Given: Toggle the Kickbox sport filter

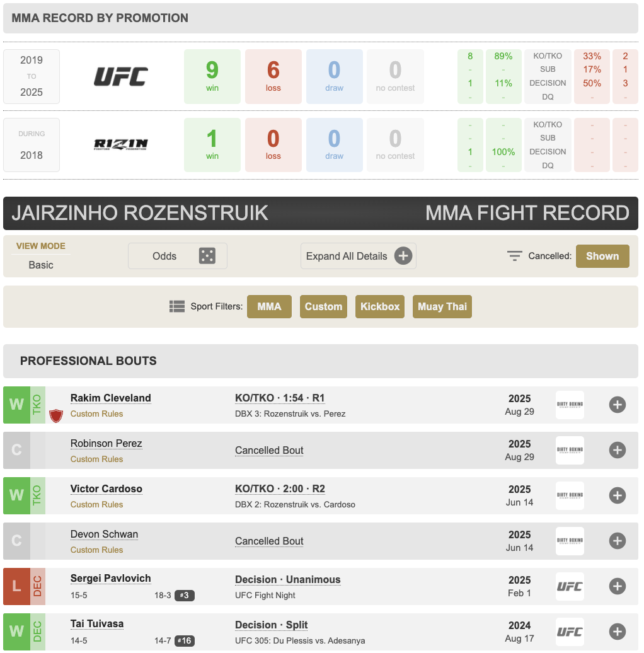Looking at the screenshot, I should pyautogui.click(x=379, y=307).
